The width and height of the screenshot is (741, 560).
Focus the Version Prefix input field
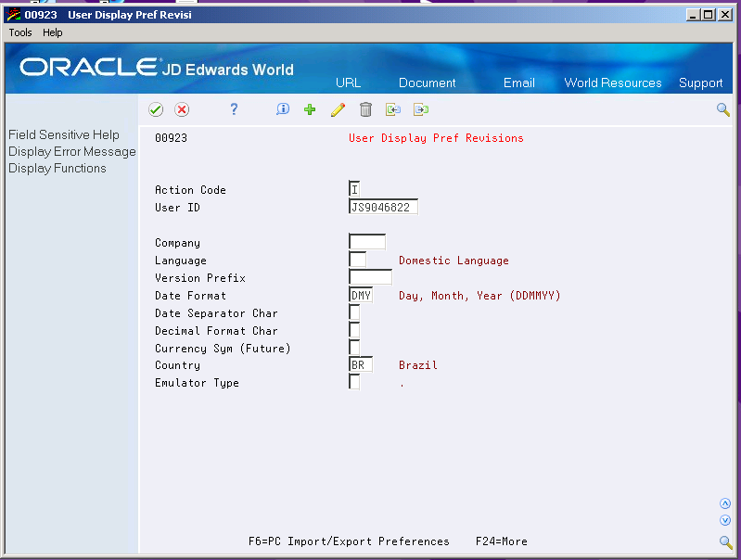pos(371,277)
